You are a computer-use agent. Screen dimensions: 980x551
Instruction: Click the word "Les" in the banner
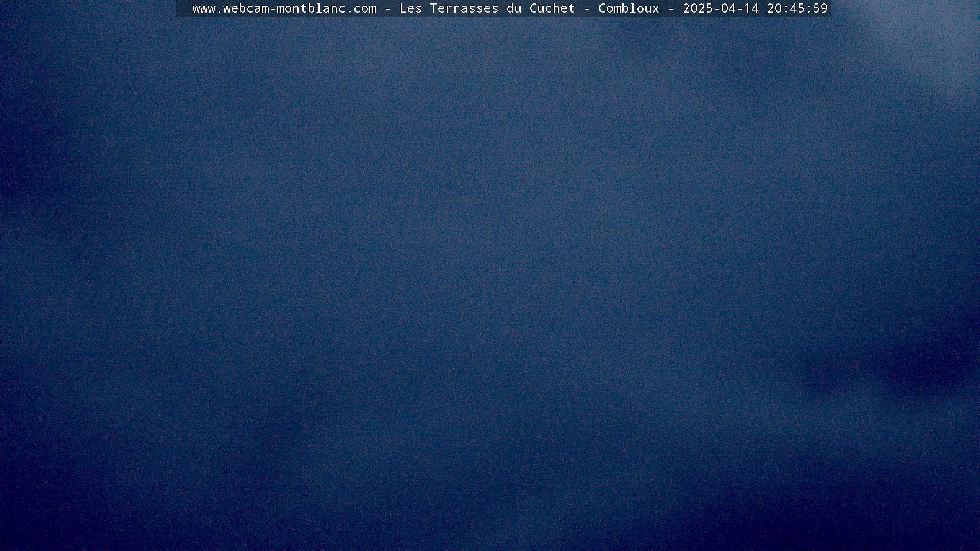click(x=410, y=8)
